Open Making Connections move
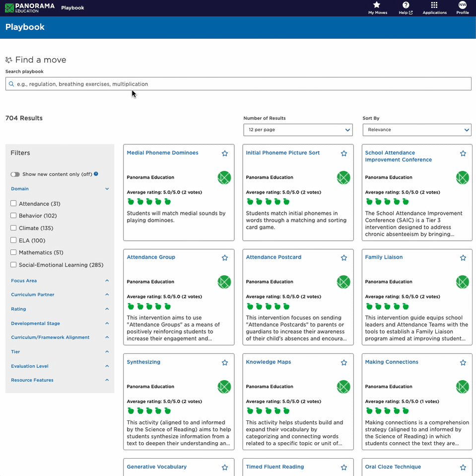 pos(392,362)
